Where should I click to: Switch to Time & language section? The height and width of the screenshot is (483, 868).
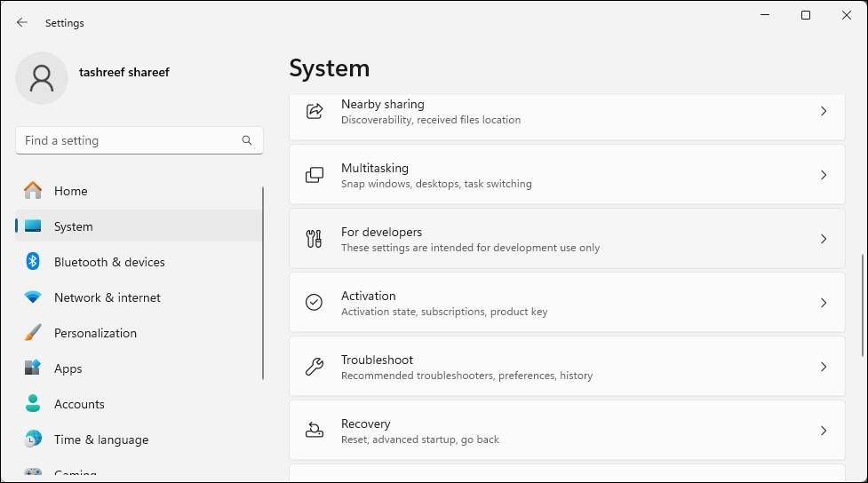pyautogui.click(x=100, y=439)
